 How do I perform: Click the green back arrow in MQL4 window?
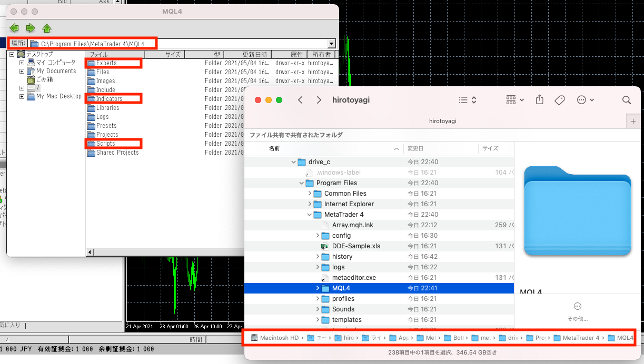point(14,28)
